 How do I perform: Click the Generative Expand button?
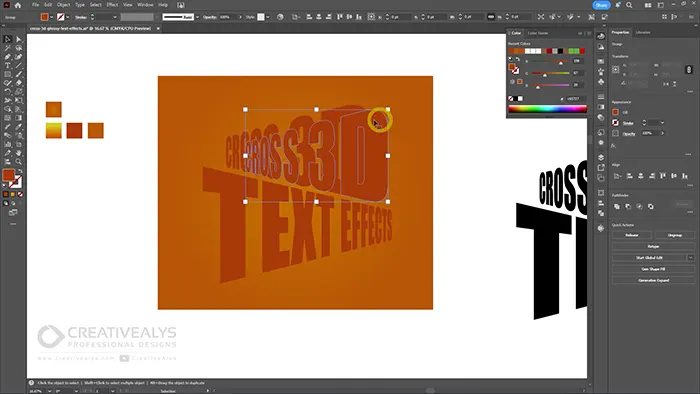[x=653, y=280]
